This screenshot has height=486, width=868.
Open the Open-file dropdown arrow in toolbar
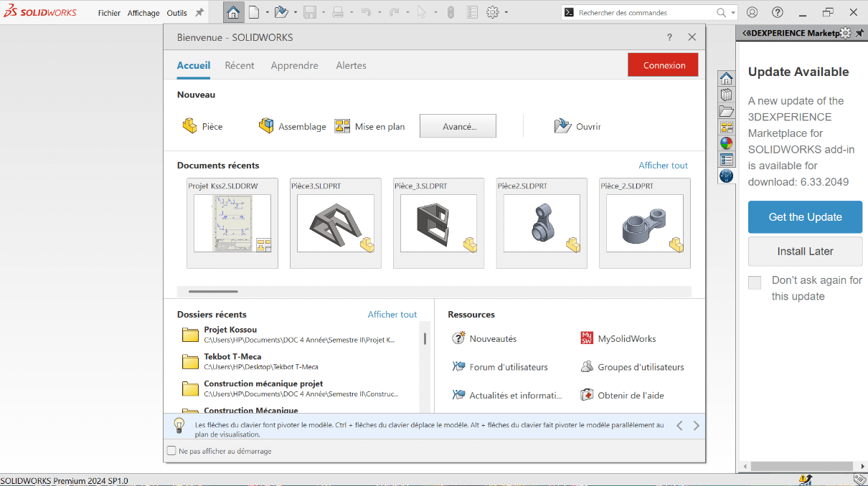coord(295,12)
